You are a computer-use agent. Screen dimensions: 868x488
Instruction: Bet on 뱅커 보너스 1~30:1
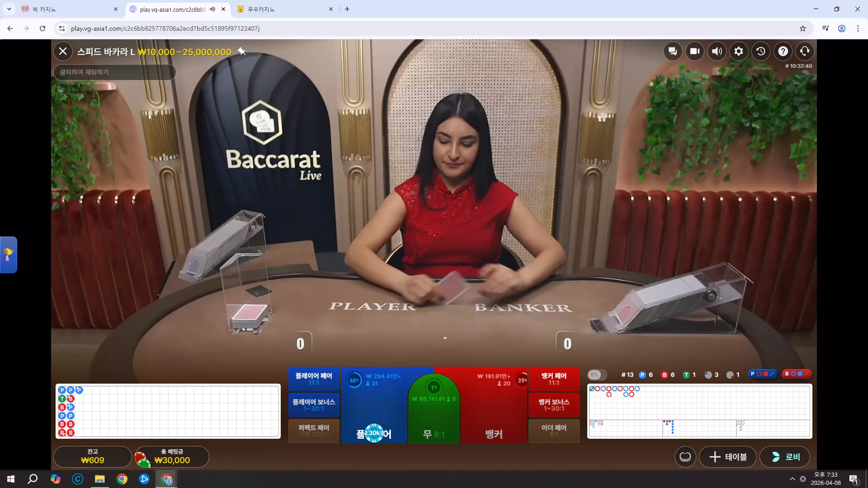pyautogui.click(x=554, y=405)
